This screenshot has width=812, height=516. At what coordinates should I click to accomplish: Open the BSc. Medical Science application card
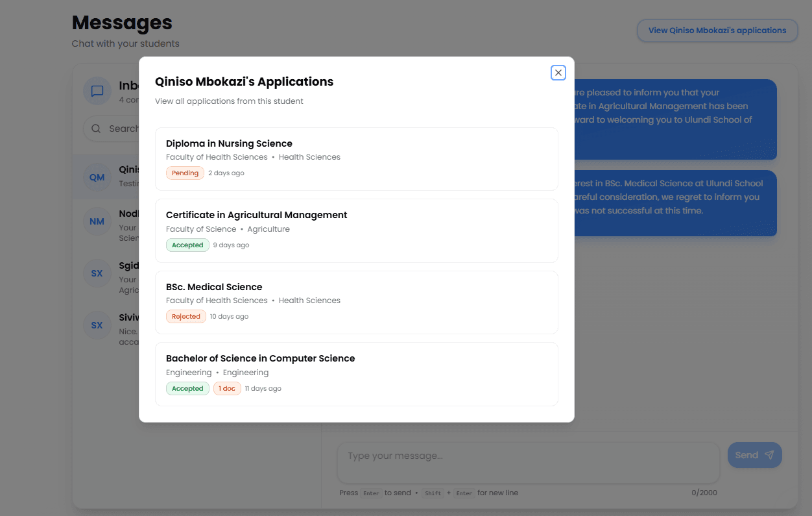356,302
